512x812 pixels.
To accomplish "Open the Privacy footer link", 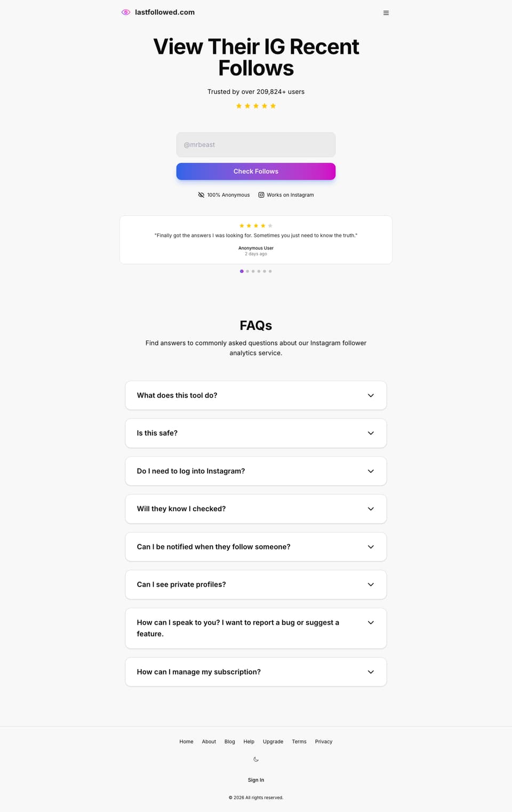I will click(x=324, y=742).
